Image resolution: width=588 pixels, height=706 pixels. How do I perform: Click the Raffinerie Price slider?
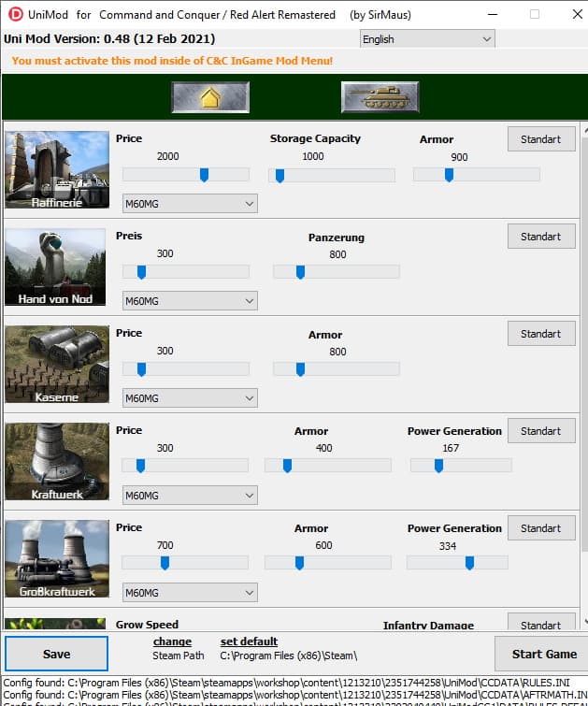(x=186, y=175)
